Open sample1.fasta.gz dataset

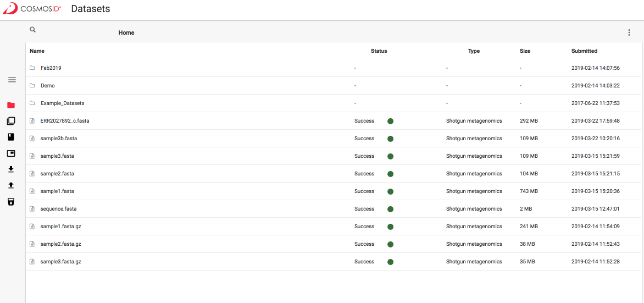(x=61, y=227)
